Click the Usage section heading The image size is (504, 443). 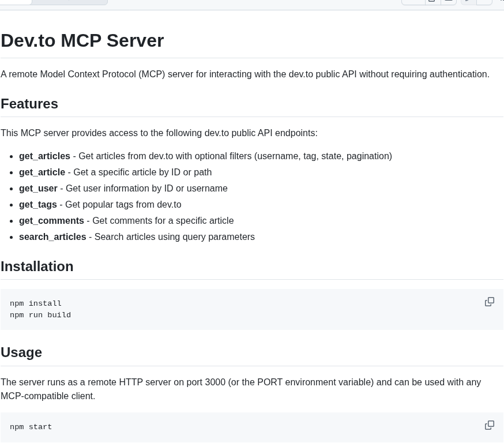21,352
